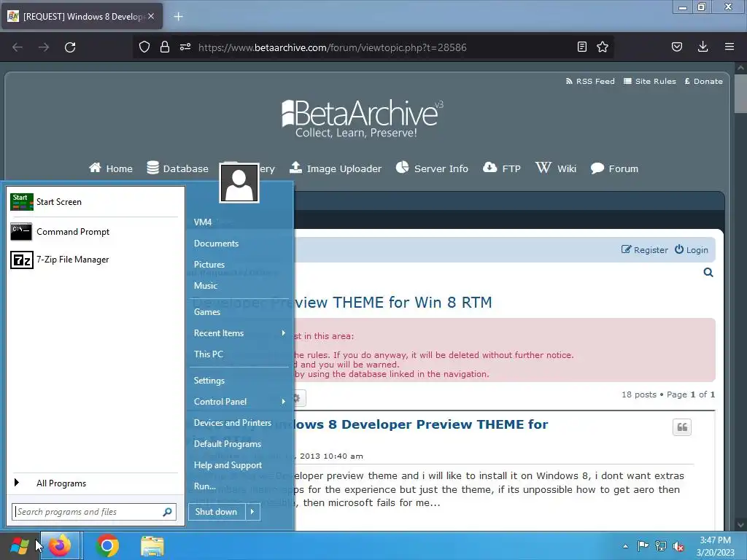The image size is (747, 560).
Task: Open Firefox application menu
Action: (729, 47)
